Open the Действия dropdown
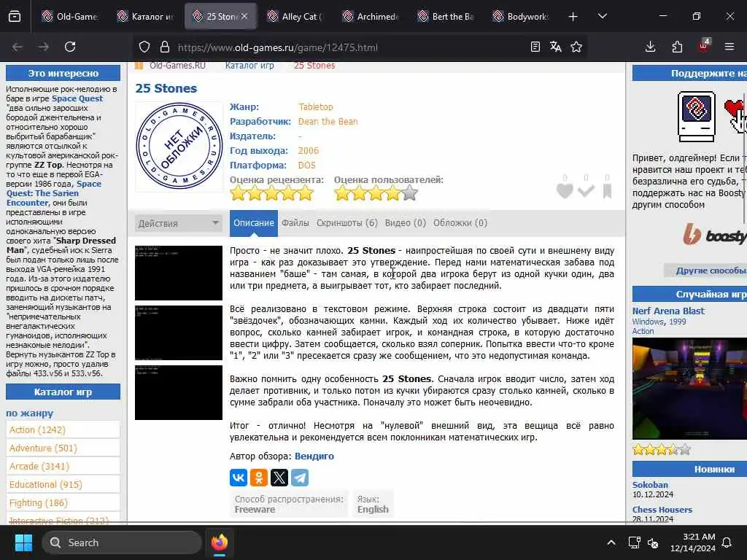Screen dimensions: 747x560 [179, 223]
